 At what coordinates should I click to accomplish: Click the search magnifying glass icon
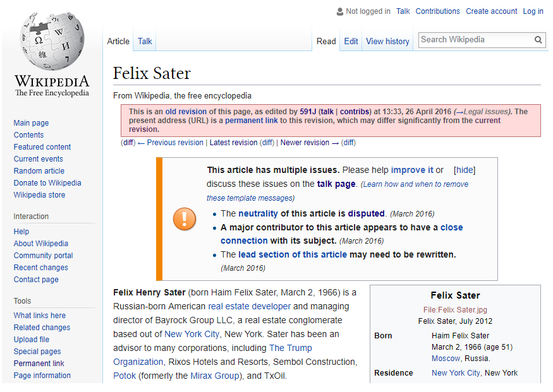click(538, 40)
